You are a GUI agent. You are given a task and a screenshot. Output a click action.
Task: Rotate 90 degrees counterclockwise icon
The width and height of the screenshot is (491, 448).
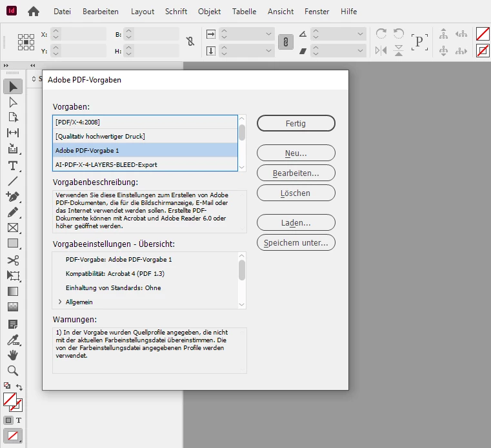pos(399,34)
